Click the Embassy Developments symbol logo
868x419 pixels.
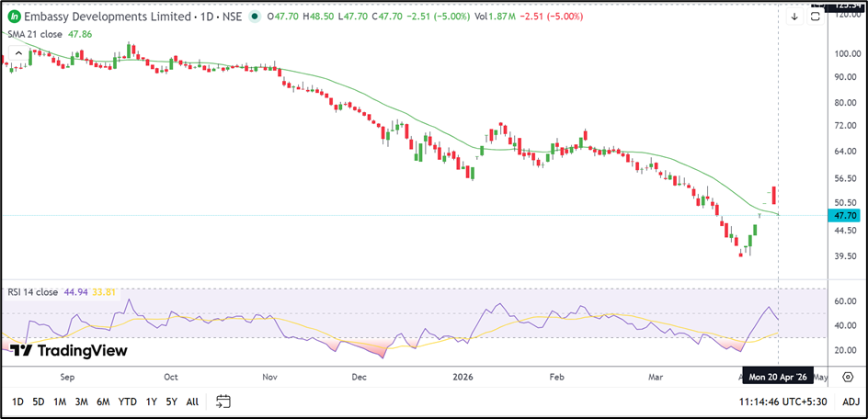click(14, 17)
